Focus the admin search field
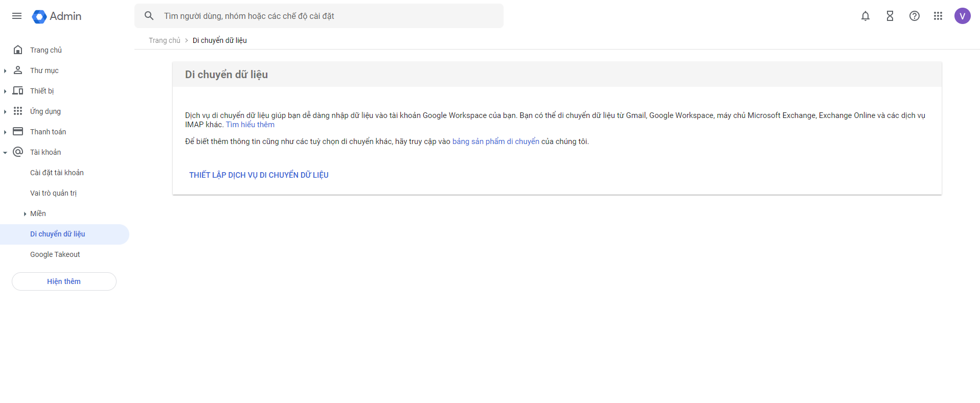Screen dimensions: 980x403 (327, 16)
